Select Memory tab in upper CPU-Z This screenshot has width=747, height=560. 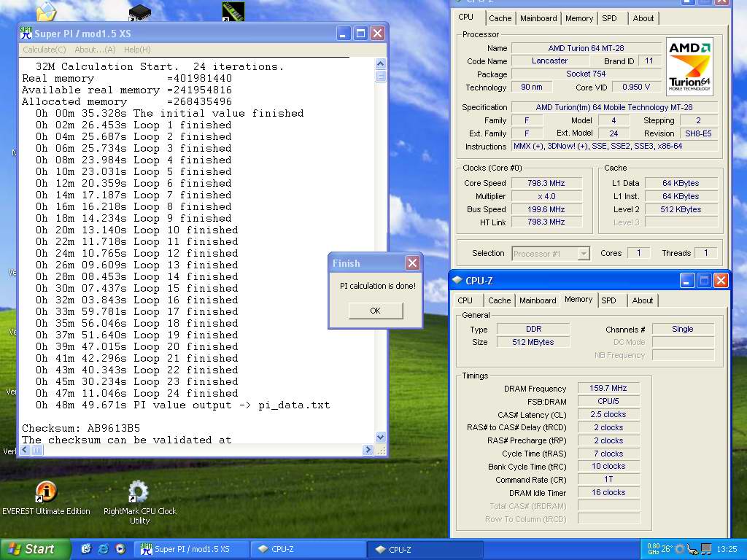(579, 18)
